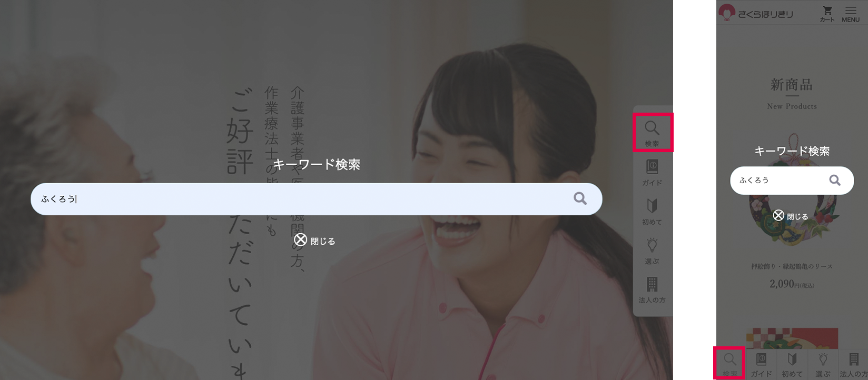Open 法人の方 in the desktop sidebar
868x380 pixels.
(652, 290)
